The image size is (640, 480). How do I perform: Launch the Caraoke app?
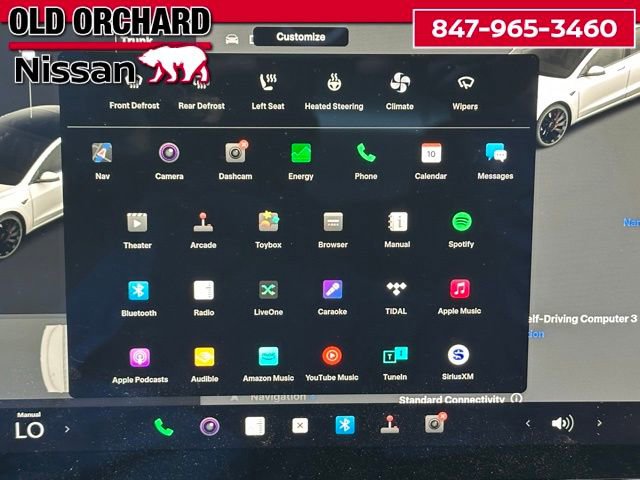coord(332,290)
